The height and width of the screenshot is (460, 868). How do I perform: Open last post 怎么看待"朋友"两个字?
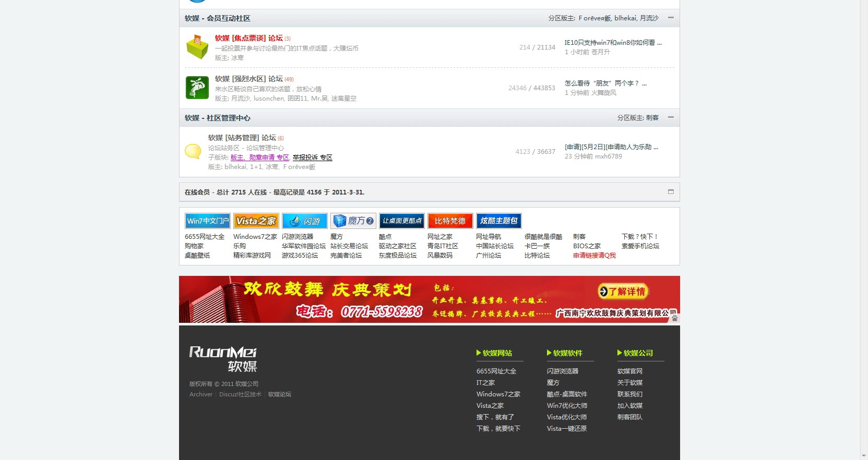click(605, 83)
